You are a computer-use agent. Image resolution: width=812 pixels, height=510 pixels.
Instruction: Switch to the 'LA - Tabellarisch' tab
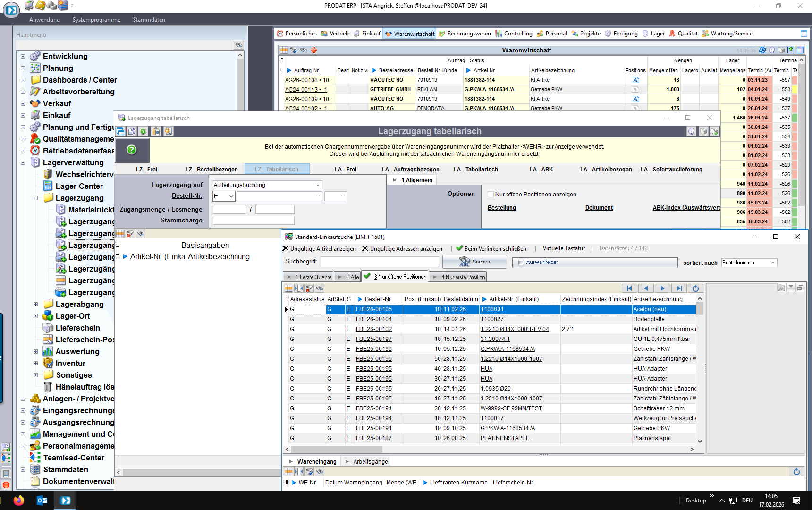(475, 170)
